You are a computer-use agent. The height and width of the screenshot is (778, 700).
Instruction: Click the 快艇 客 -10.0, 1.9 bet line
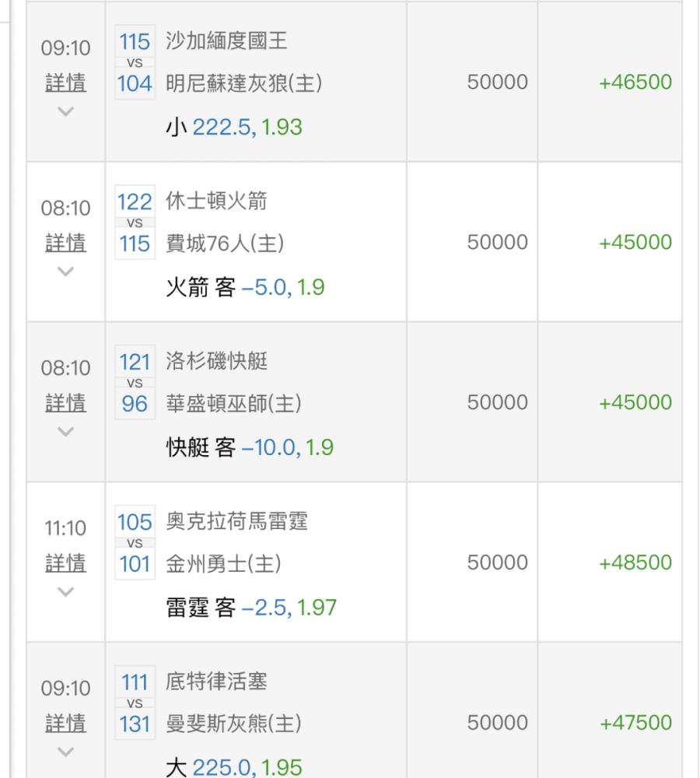(250, 447)
